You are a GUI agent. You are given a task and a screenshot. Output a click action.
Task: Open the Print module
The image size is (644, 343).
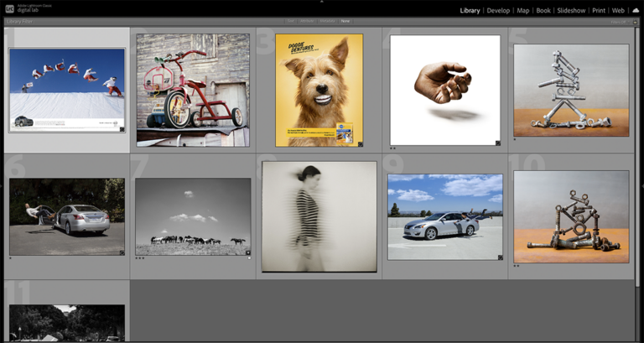[599, 11]
